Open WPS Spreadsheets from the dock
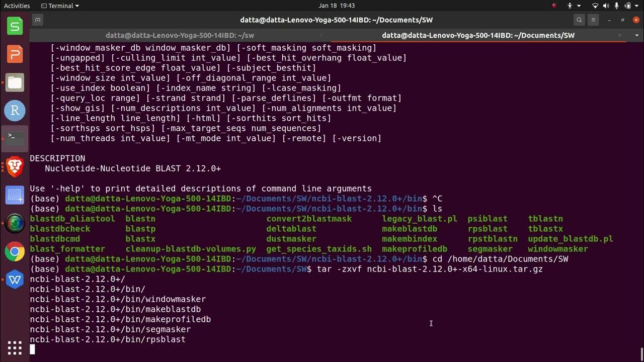Image resolution: width=644 pixels, height=362 pixels. (x=15, y=26)
